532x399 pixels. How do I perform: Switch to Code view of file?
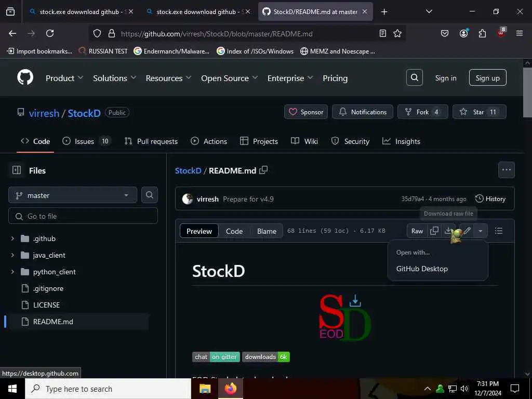coord(234,231)
